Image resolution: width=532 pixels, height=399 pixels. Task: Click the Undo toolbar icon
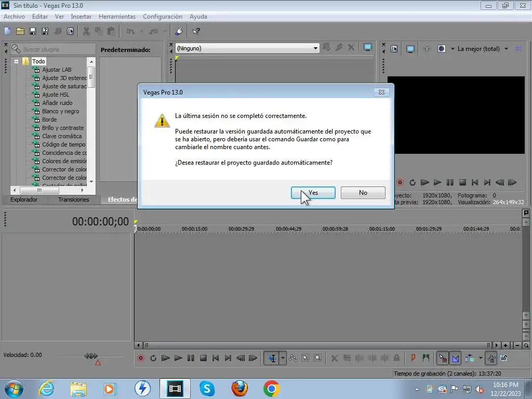click(130, 31)
